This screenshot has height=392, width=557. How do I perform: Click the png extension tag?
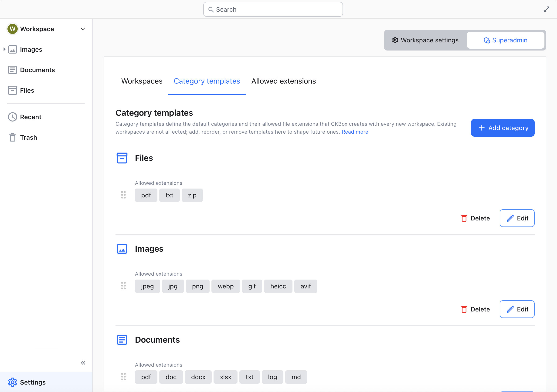click(198, 286)
